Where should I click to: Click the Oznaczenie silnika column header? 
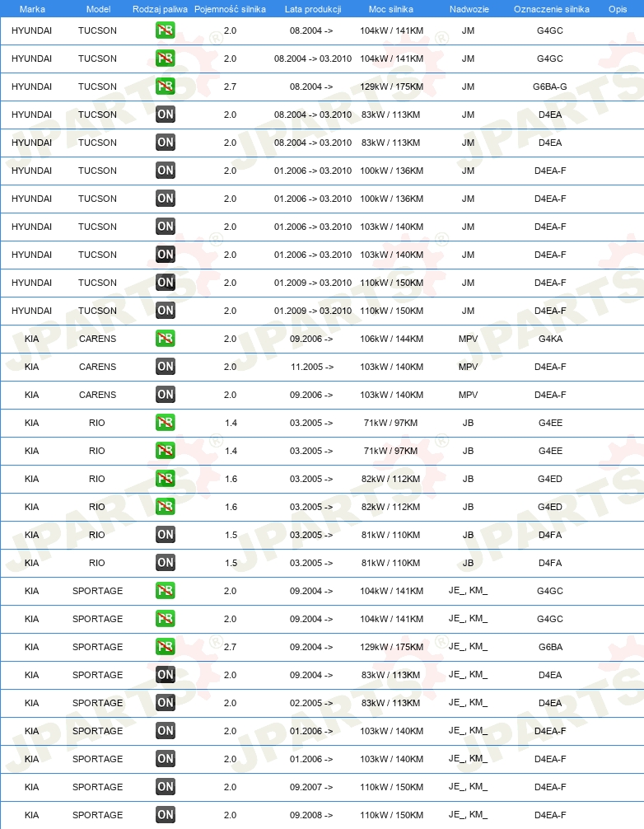coord(552,9)
